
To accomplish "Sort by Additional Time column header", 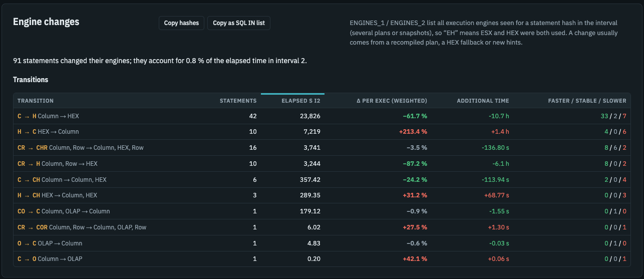I will click(x=483, y=101).
